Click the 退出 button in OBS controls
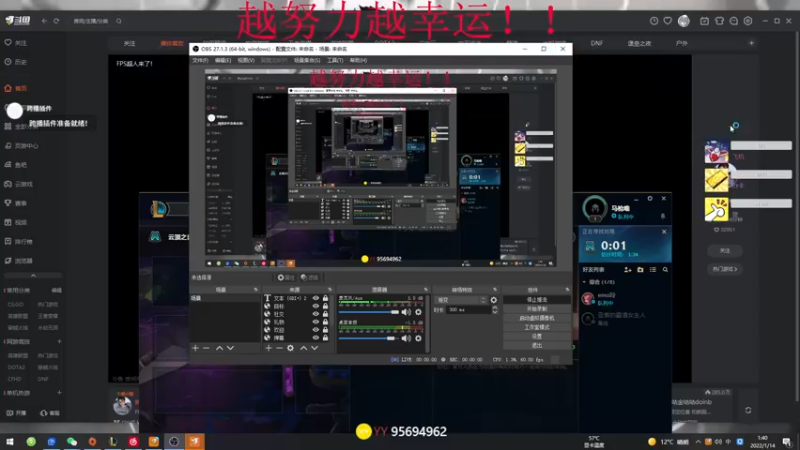800x450 pixels. [536, 345]
